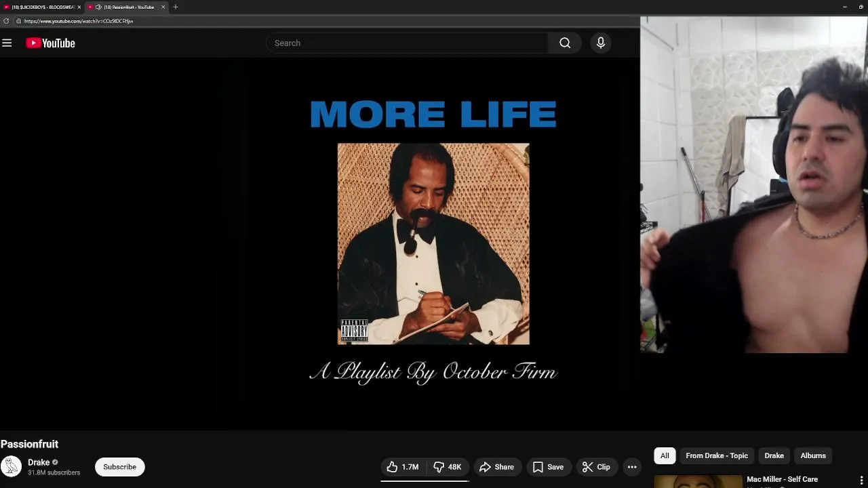Save video to a playlist

pos(548,467)
